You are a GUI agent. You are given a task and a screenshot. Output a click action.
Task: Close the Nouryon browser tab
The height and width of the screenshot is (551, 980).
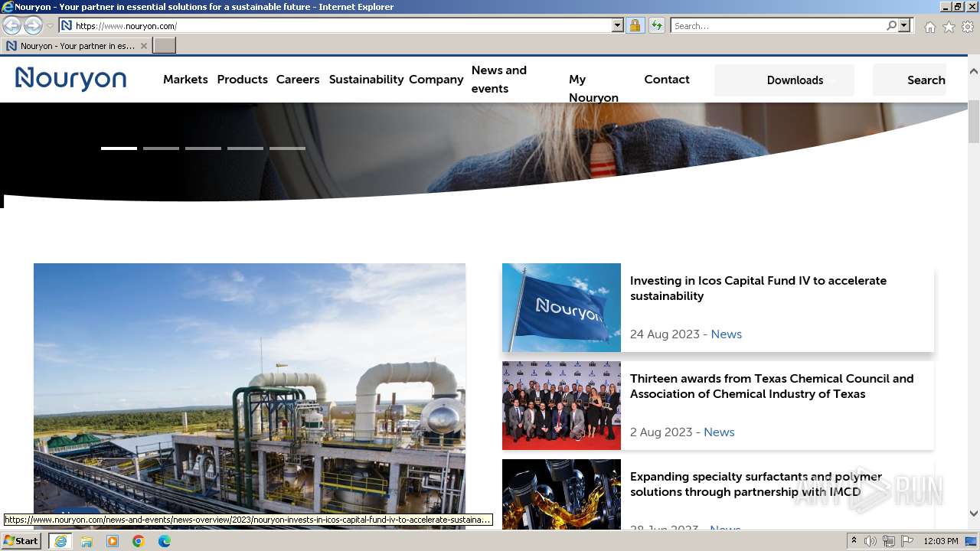pyautogui.click(x=143, y=46)
